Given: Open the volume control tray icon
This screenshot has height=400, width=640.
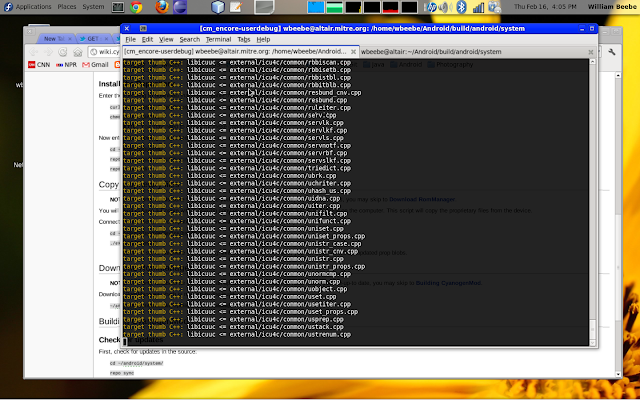Looking at the screenshot, I should pos(444,7).
